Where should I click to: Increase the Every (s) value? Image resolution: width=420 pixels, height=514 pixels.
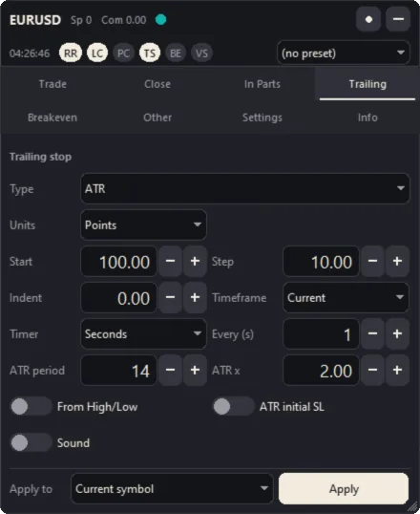coord(397,334)
